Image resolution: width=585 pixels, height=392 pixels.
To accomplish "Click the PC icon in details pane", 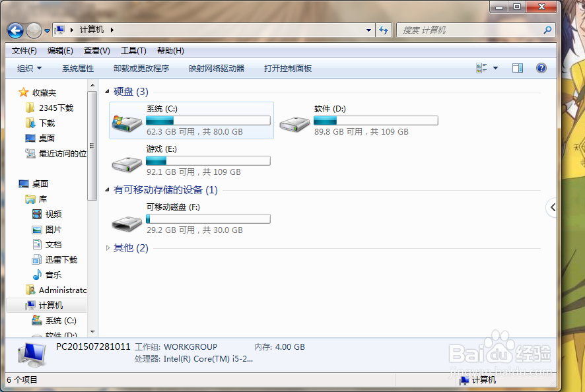I will [32, 354].
